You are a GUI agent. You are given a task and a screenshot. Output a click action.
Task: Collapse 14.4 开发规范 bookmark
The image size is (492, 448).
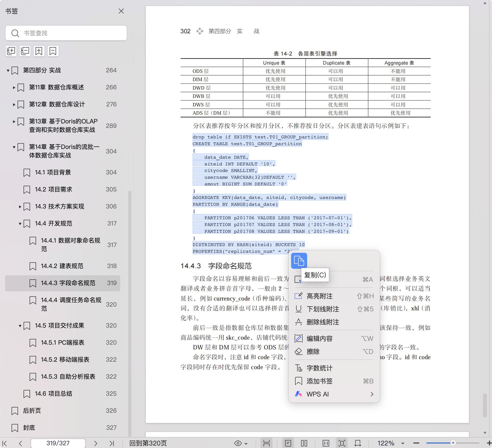coord(20,224)
